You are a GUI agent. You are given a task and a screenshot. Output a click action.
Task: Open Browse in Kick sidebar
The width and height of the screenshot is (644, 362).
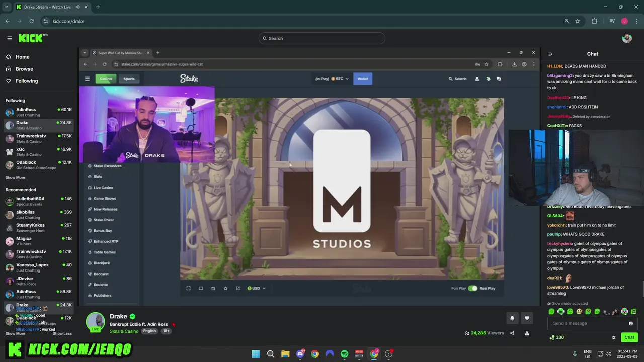pos(19,69)
